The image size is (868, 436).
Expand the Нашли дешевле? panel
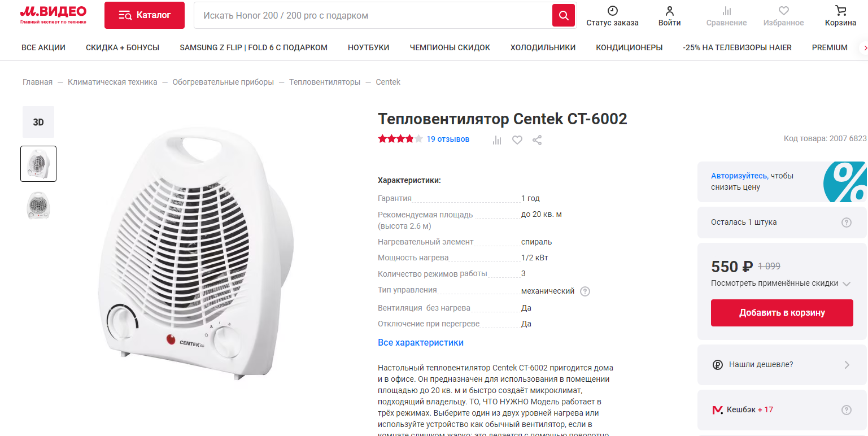[782, 365]
